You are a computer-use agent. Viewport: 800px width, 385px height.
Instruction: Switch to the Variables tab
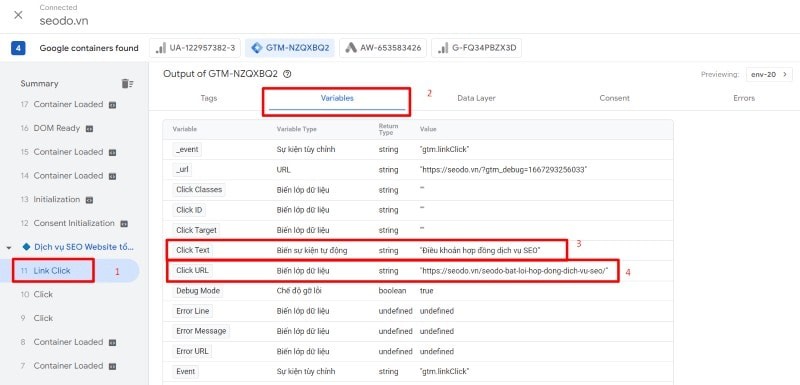coord(337,98)
